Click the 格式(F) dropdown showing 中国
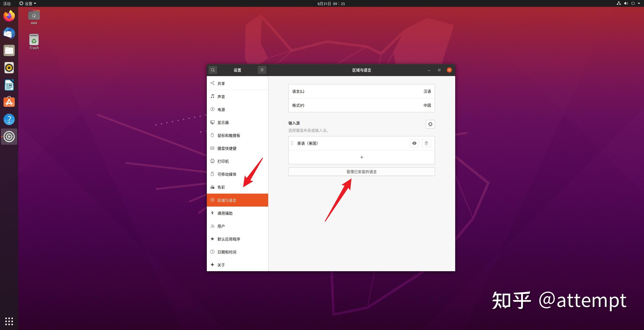644x330 pixels. click(361, 105)
